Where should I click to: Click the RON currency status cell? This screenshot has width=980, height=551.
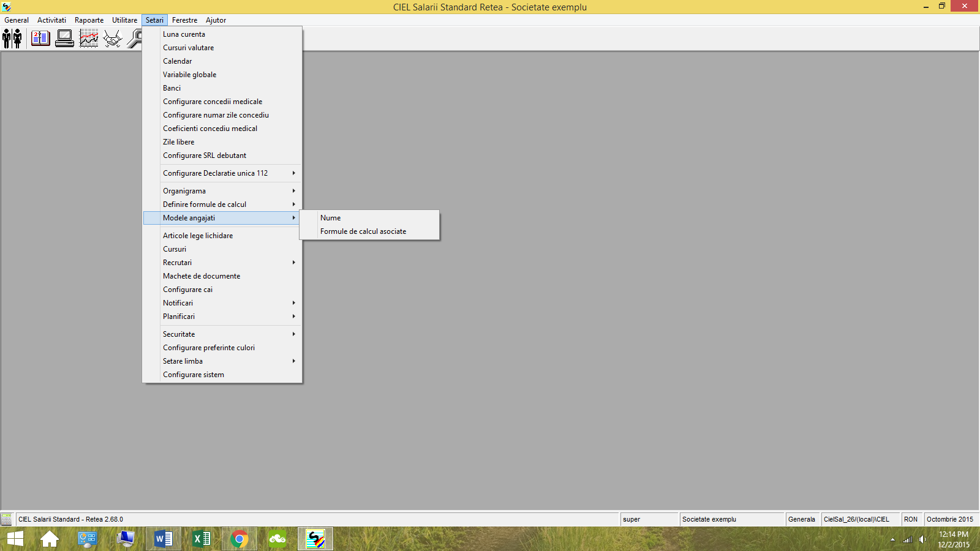coord(911,519)
